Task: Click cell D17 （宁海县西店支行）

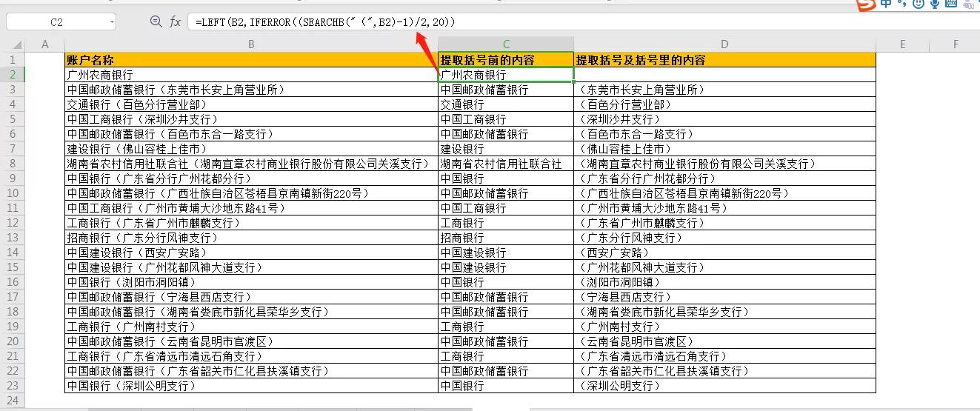Action: tap(724, 297)
